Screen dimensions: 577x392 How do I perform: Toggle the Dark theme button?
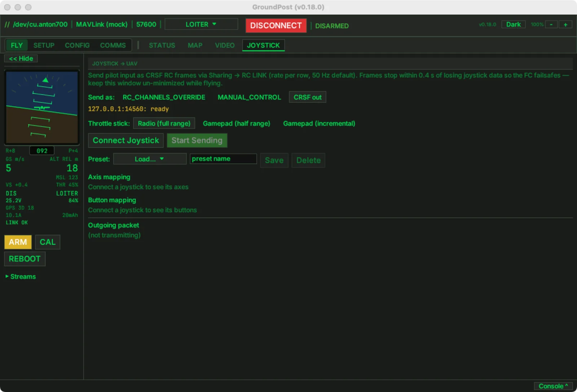click(513, 24)
